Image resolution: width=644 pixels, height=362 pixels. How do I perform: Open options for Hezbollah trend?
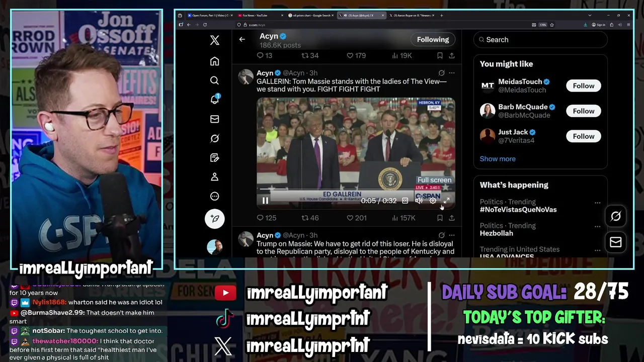(597, 226)
